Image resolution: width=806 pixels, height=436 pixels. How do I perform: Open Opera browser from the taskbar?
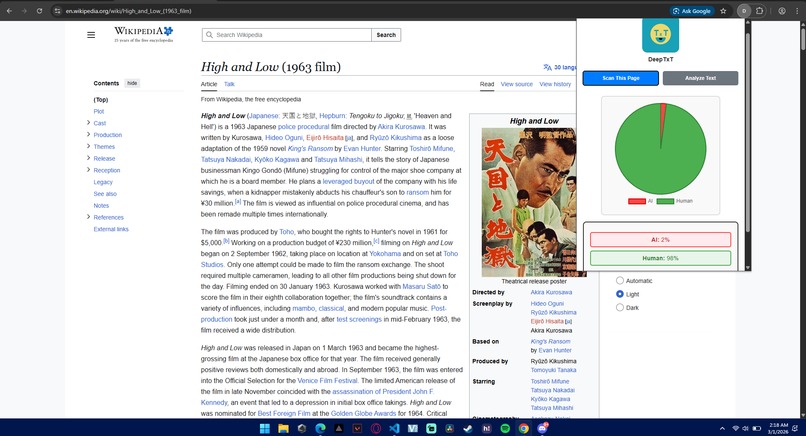pos(376,428)
